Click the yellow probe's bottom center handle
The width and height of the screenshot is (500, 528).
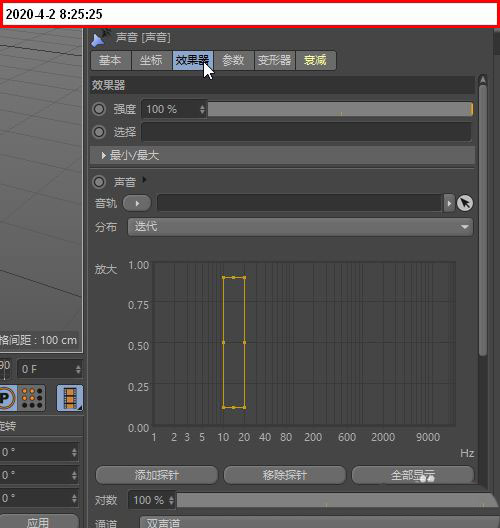pyautogui.click(x=234, y=407)
